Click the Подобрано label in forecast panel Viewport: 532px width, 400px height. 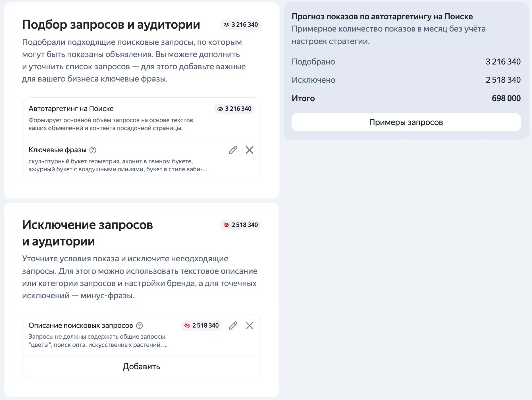[313, 62]
